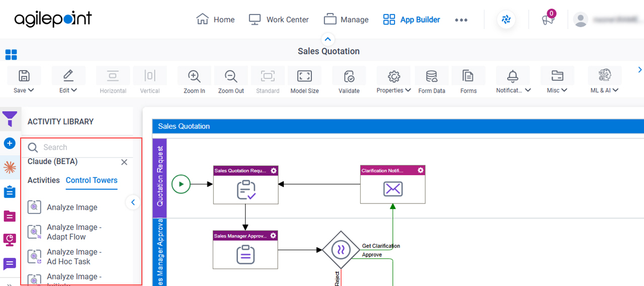Open Form Data
This screenshot has width=644, height=286.
[x=432, y=81]
